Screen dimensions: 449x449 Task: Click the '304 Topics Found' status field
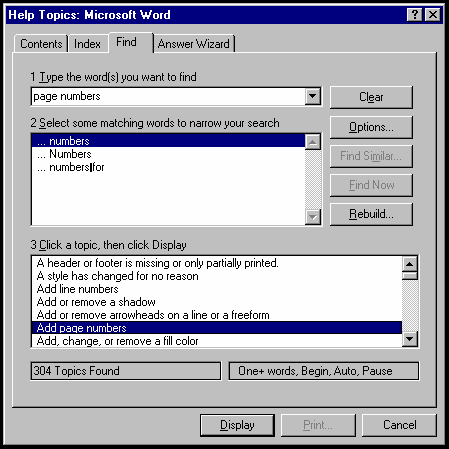126,371
